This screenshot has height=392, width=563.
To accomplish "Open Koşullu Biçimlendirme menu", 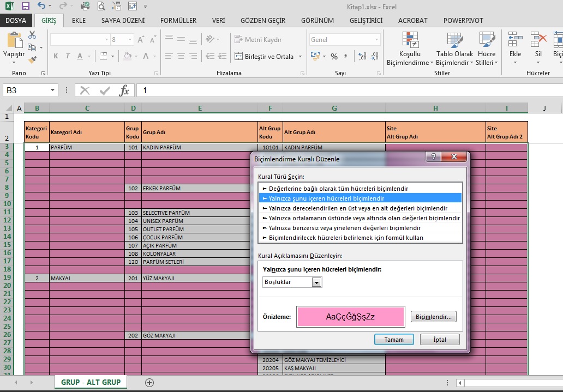I will [x=410, y=49].
